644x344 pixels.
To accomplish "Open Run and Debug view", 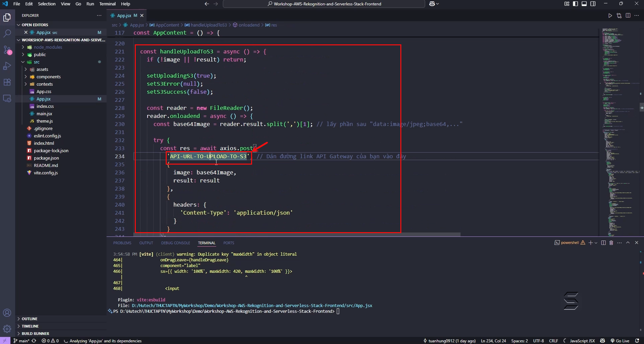I will coord(7,66).
